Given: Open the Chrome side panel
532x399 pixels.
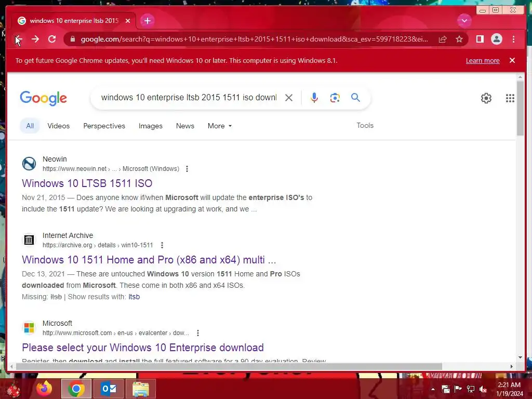Looking at the screenshot, I should point(480,39).
